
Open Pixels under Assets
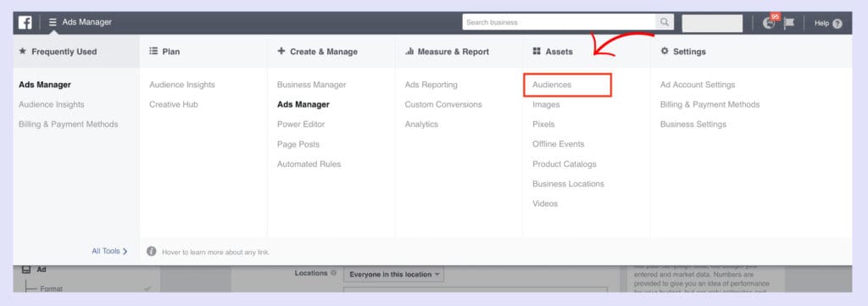[x=543, y=125]
